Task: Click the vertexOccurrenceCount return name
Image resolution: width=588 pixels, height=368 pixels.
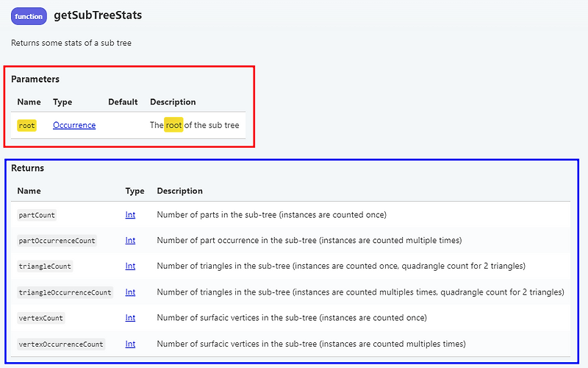Action: (61, 344)
